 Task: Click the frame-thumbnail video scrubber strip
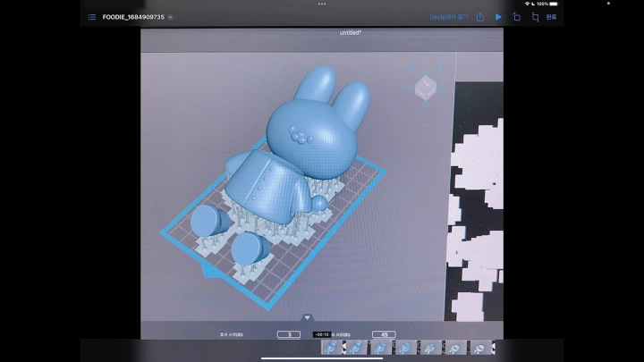pyautogui.click(x=408, y=348)
